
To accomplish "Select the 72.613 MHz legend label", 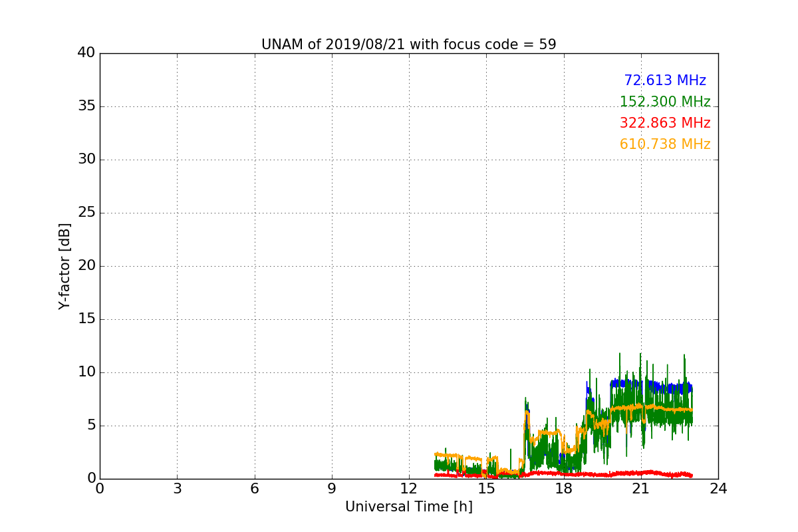I will pos(665,80).
